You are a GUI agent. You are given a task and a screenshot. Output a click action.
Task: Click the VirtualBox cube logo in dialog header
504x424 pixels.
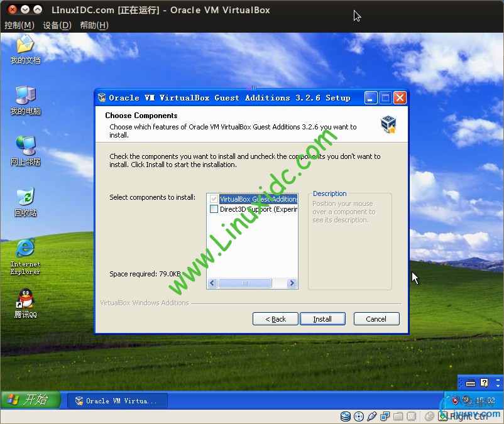pyautogui.click(x=388, y=124)
